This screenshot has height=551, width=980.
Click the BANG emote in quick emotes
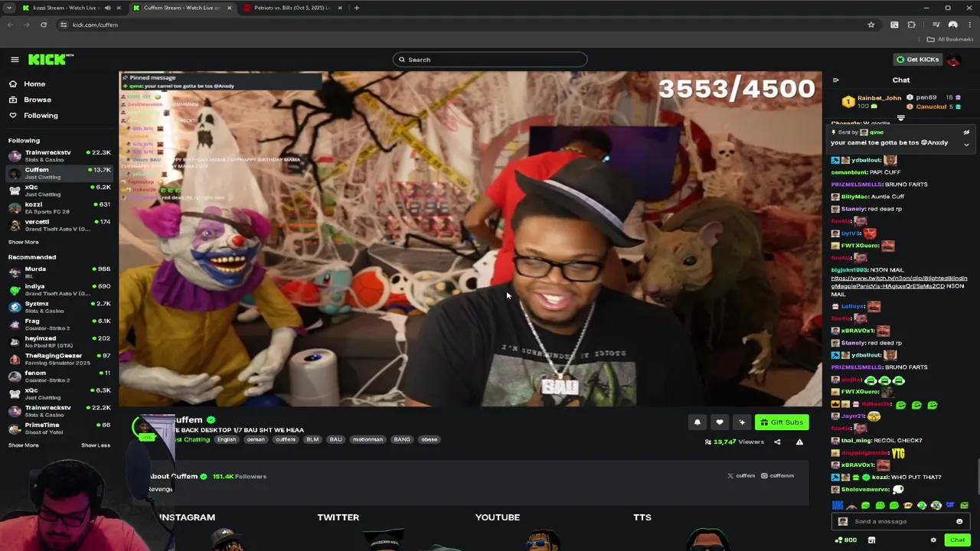click(838, 505)
